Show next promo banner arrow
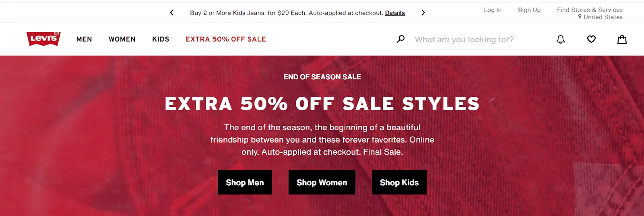644x216 pixels. click(x=423, y=12)
